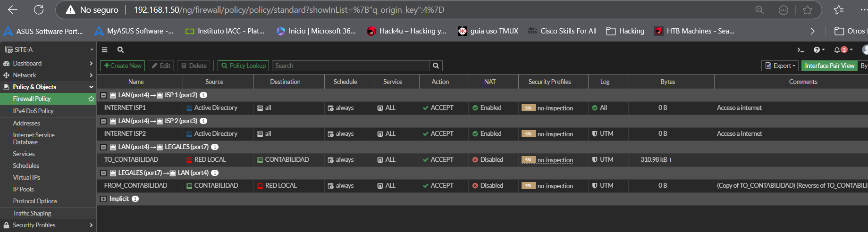Click the search submit magnifier button
This screenshot has width=868, height=232.
(x=436, y=66)
